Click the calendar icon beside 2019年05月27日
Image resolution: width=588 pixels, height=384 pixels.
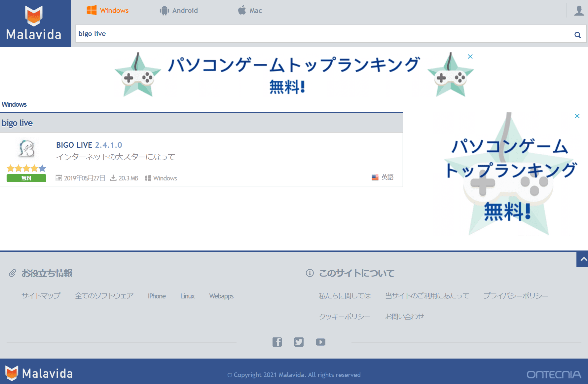pyautogui.click(x=58, y=178)
